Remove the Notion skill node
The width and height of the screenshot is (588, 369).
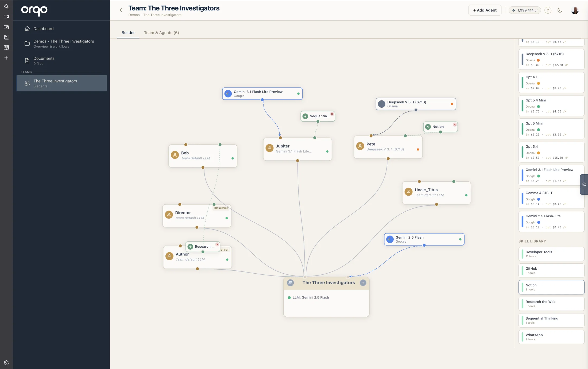pos(455,125)
